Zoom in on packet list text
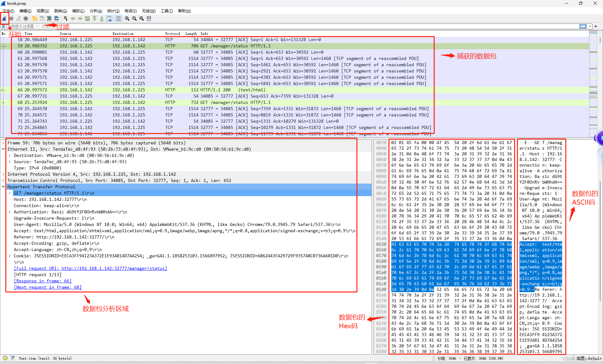This screenshot has height=364, width=603. (127, 19)
